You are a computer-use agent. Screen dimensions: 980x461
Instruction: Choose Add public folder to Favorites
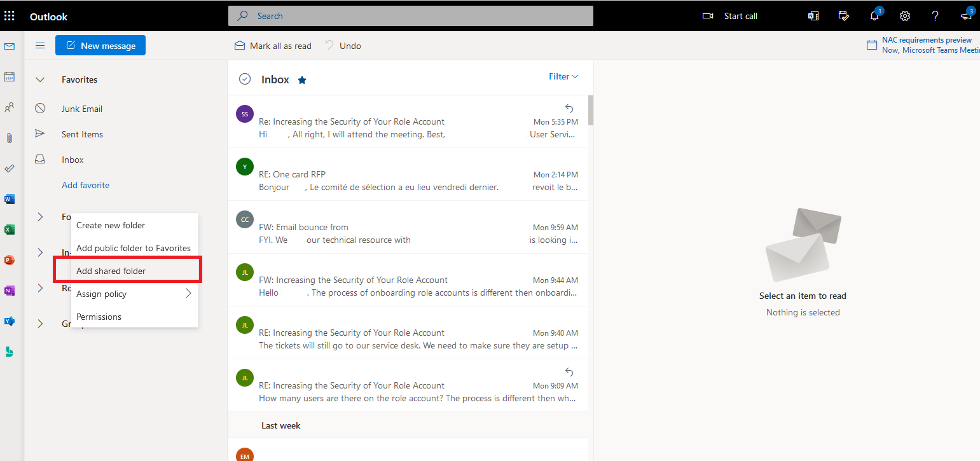(135, 248)
